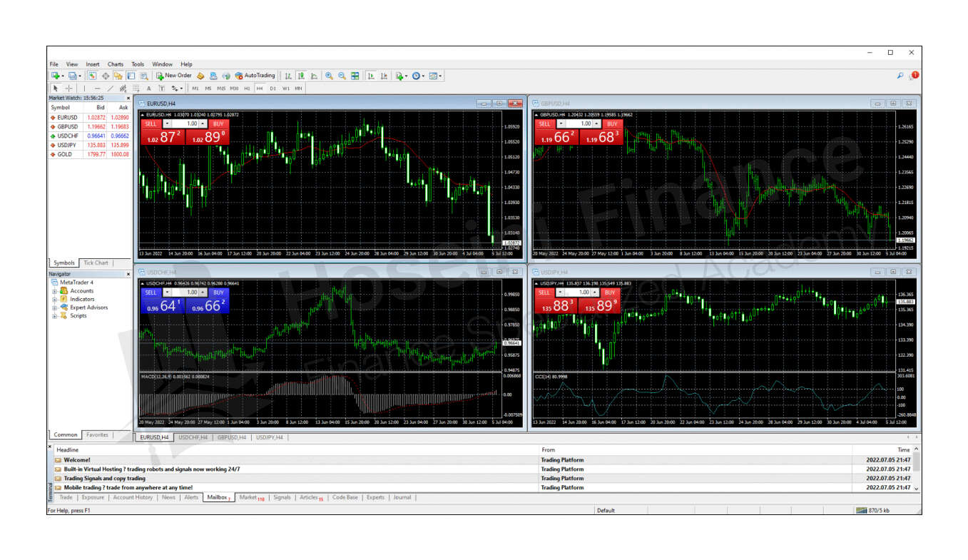
Task: Click BUY on the USDJPY chart
Action: (609, 292)
